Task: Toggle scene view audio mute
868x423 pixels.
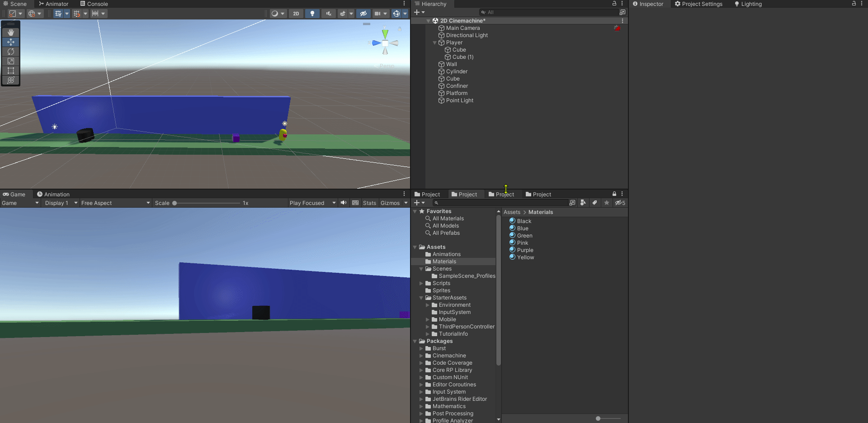Action: point(329,14)
